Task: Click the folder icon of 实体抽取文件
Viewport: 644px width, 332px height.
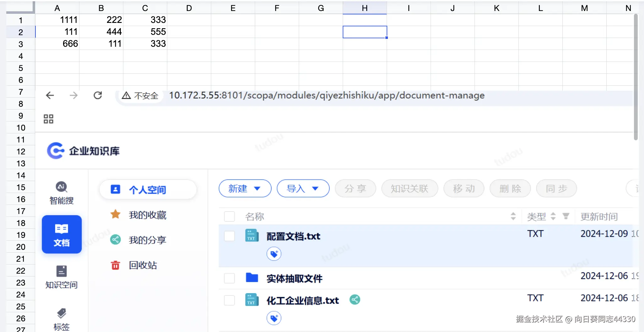Action: pyautogui.click(x=252, y=278)
